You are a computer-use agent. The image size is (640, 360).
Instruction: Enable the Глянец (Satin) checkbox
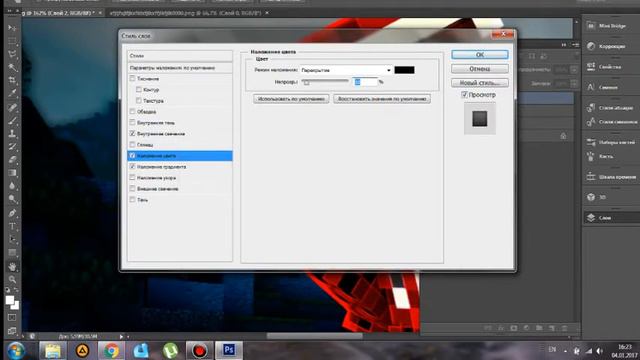[132, 144]
